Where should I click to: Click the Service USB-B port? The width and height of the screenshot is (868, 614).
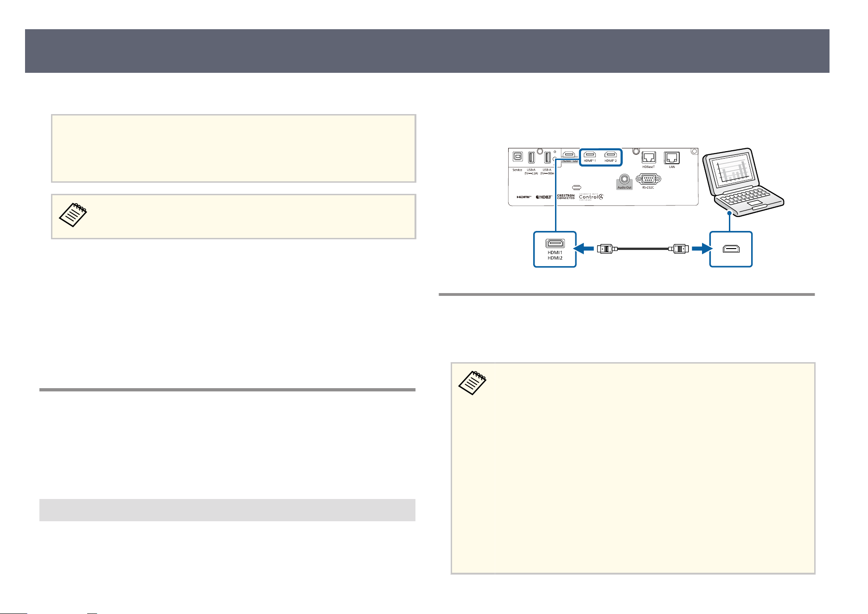point(517,157)
